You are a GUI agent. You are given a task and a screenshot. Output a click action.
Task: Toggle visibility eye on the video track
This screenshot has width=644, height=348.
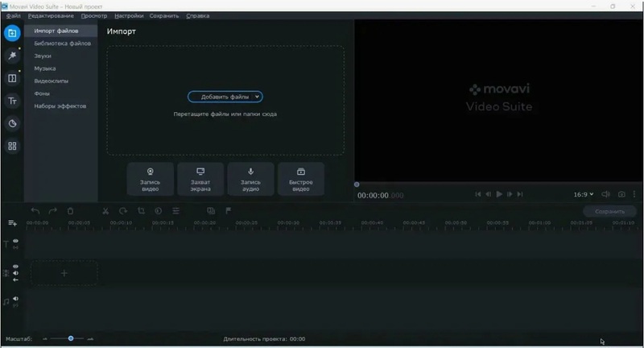tap(15, 267)
